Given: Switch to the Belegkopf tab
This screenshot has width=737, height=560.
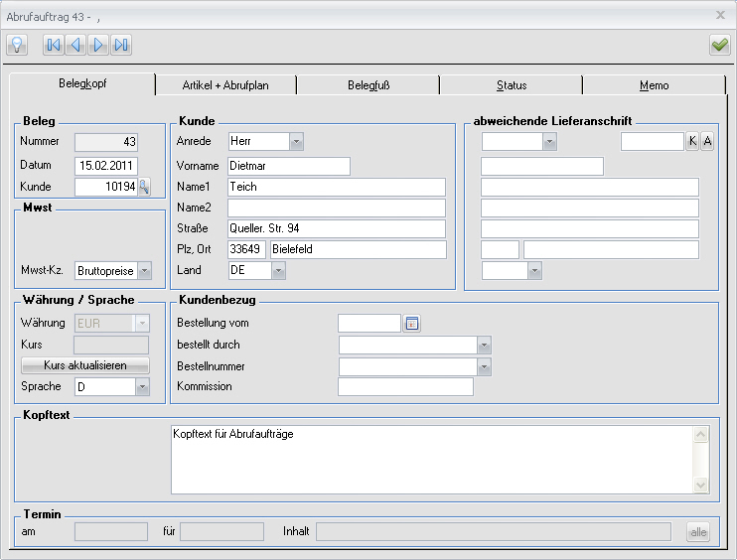Looking at the screenshot, I should (82, 84).
